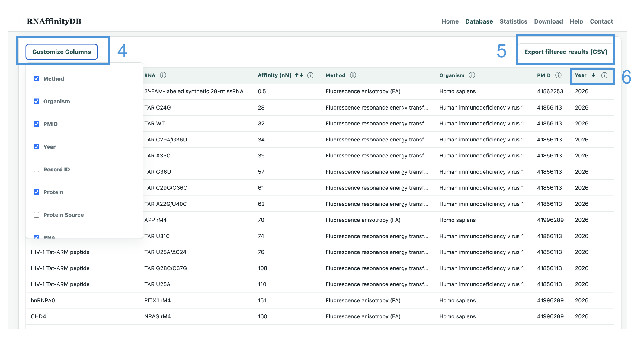The height and width of the screenshot is (362, 644).
Task: Uncheck the Protein column checkbox
Action: tap(37, 192)
